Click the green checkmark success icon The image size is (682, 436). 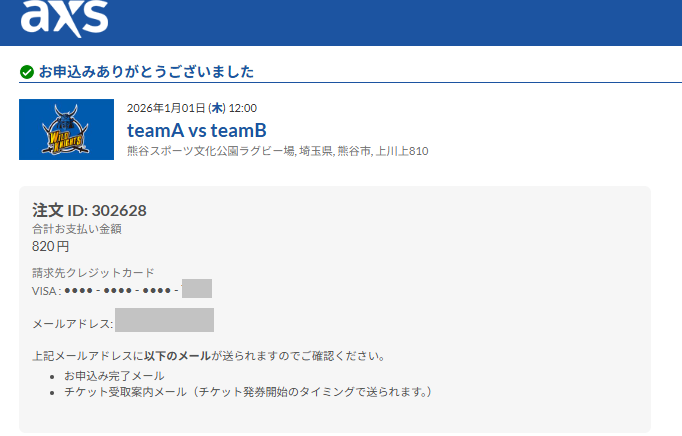click(27, 72)
